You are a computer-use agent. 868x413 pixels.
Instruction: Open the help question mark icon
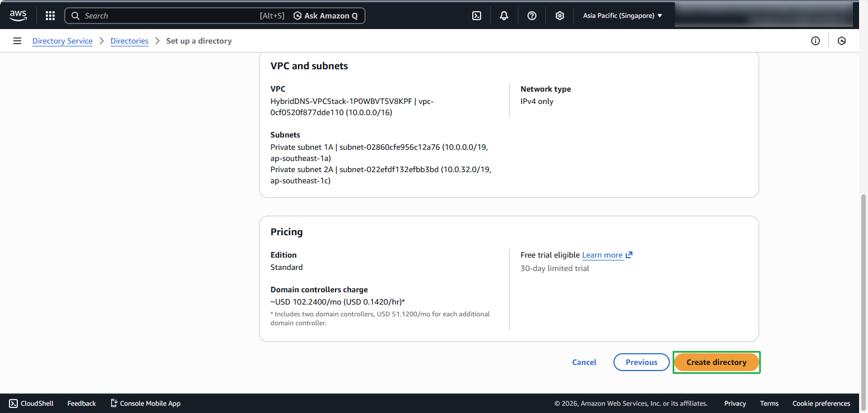tap(532, 16)
